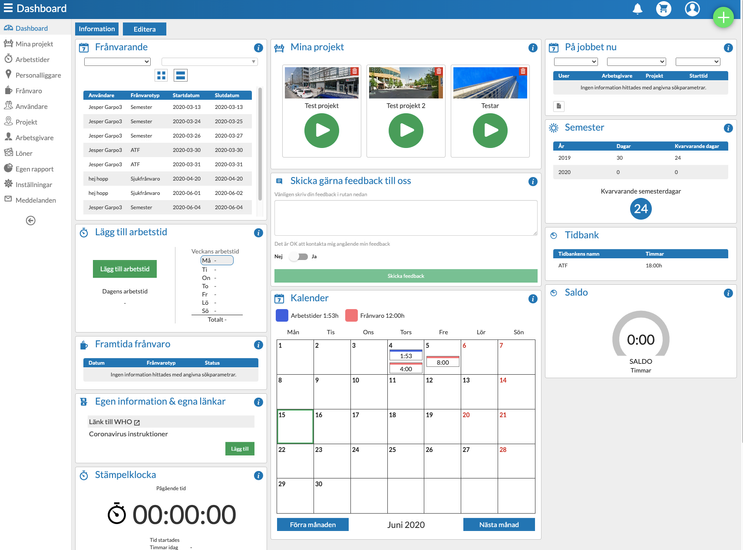Screen dimensions: 743x550
Task: Open second dropdown in Frånvarande widget
Action: [209, 62]
